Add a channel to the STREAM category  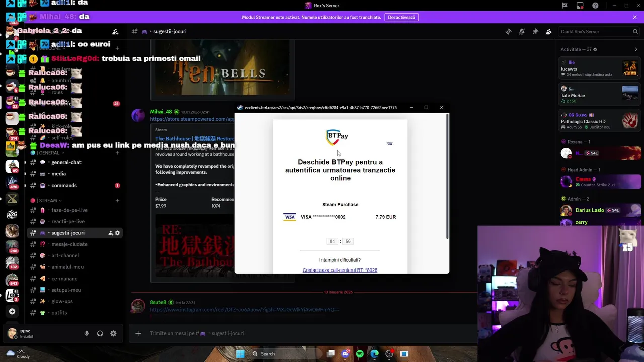117,201
